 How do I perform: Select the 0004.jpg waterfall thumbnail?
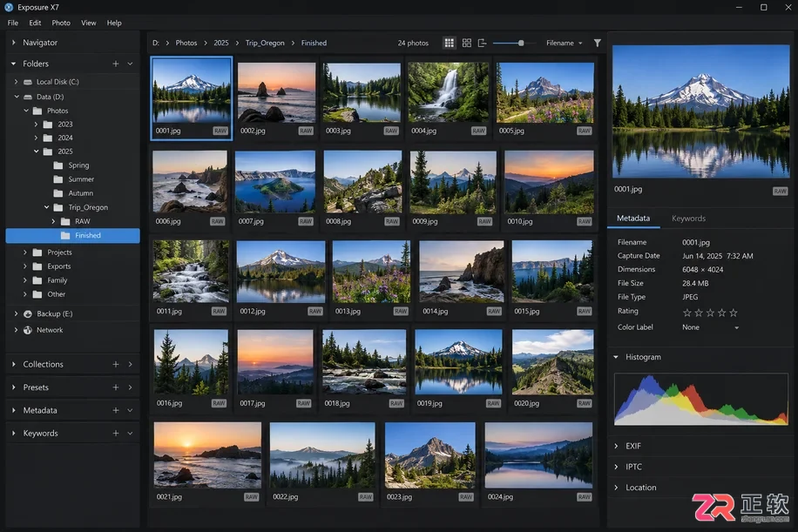pos(449,92)
